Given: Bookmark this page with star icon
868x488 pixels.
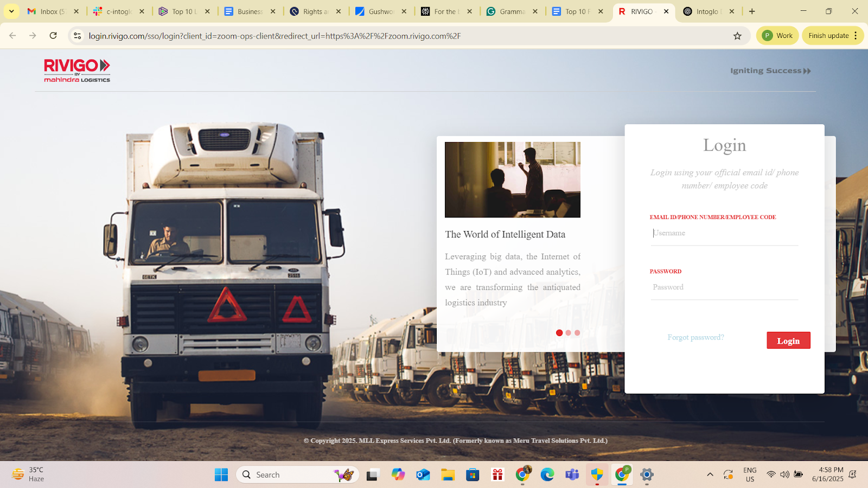Looking at the screenshot, I should [x=737, y=36].
